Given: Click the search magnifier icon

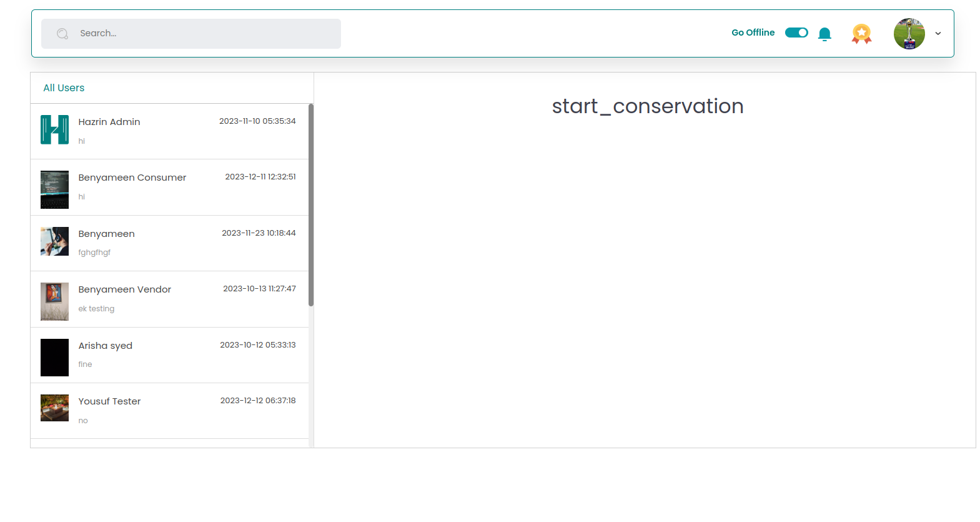Looking at the screenshot, I should (x=62, y=34).
